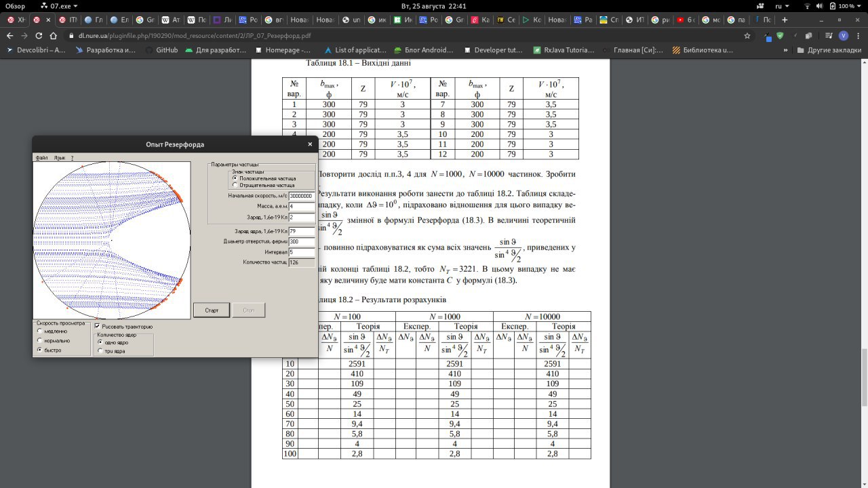Viewport: 868px width, 488px height.
Task: Open the GitHub bookmark
Action: click(161, 50)
